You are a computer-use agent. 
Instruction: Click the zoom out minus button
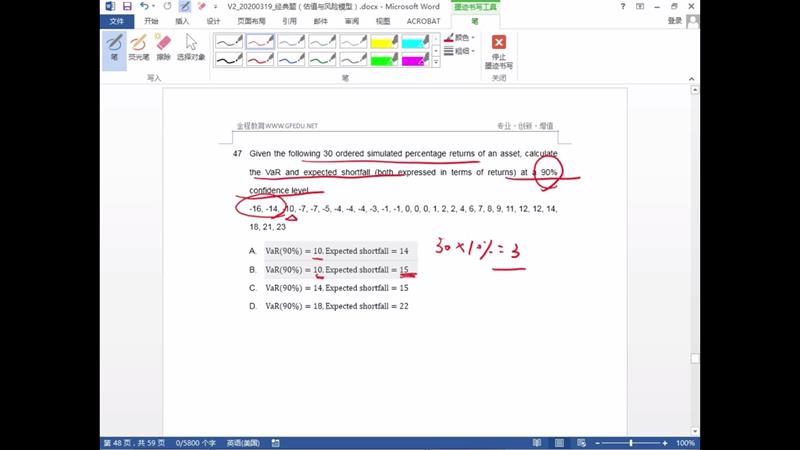pyautogui.click(x=597, y=443)
